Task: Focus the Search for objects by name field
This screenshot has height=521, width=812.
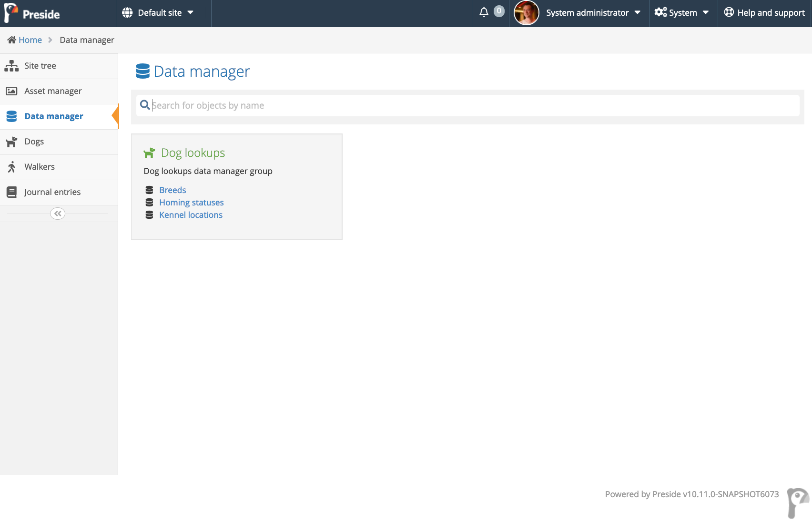Action: click(x=467, y=105)
